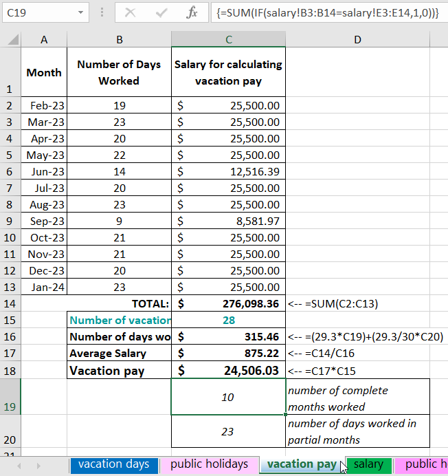Select cell C19 showing 10
This screenshot has width=448, height=476.
pyautogui.click(x=228, y=397)
